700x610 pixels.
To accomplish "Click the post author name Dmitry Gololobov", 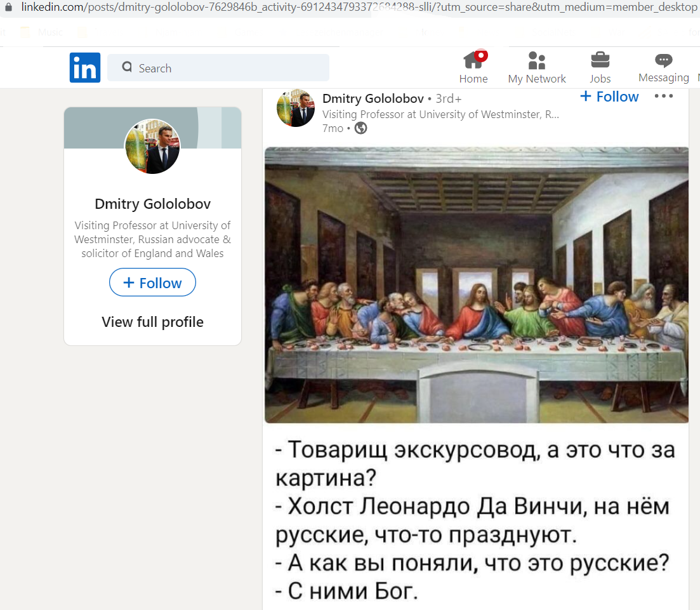I will 373,98.
